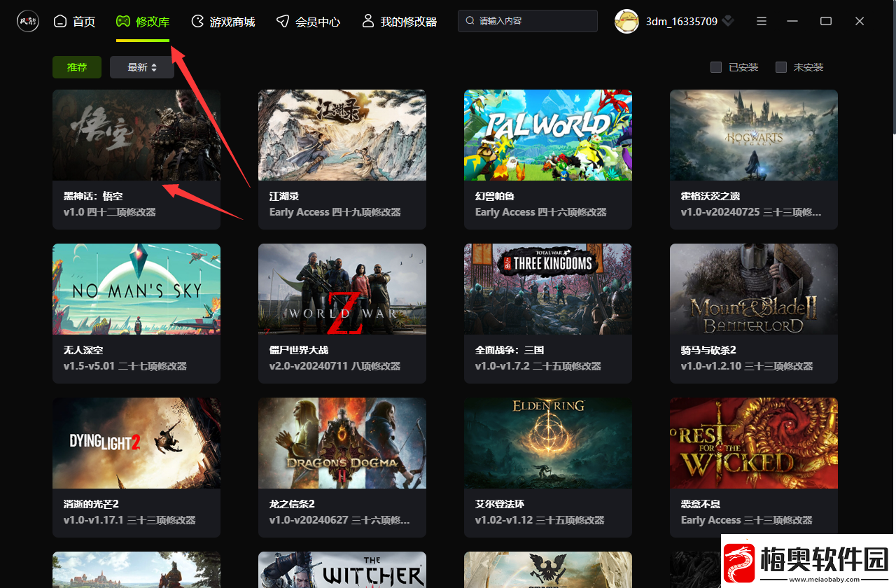896x588 pixels.
Task: Click the title 恶意不息
Action: point(701,504)
